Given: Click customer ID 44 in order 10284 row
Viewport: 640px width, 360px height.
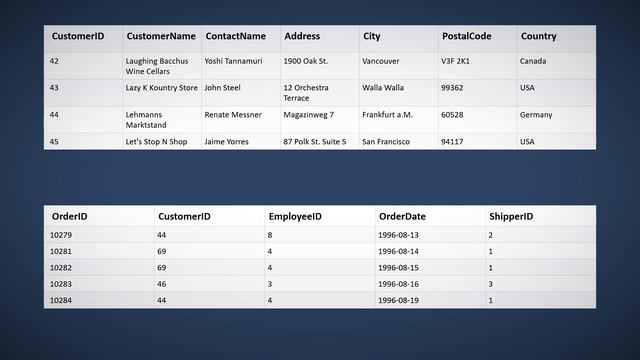Looking at the screenshot, I should pos(162,300).
